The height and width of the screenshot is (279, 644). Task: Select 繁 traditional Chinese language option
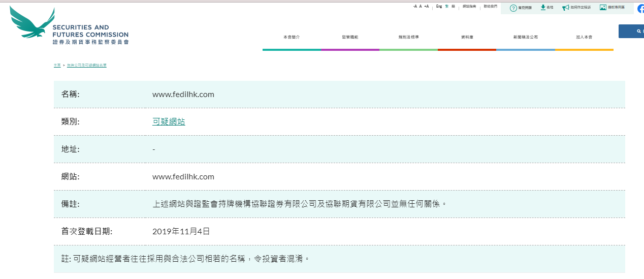tap(447, 7)
